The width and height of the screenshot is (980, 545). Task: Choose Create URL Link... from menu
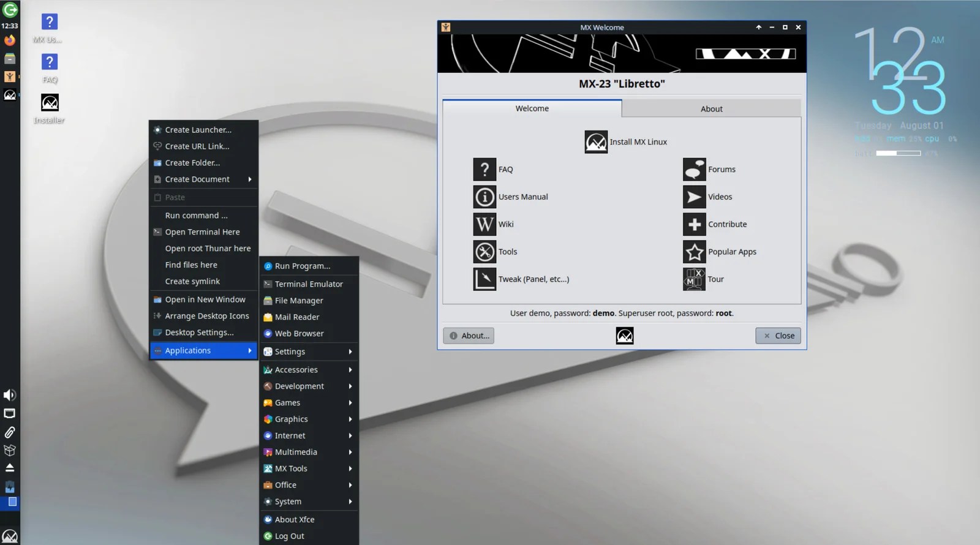tap(204, 146)
